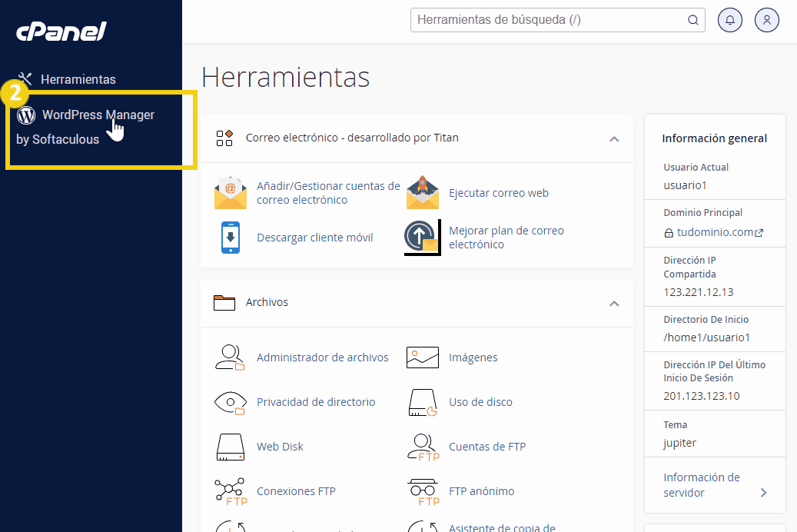Click the Cuentas de FTP person icon
797x532 pixels.
coord(423,447)
